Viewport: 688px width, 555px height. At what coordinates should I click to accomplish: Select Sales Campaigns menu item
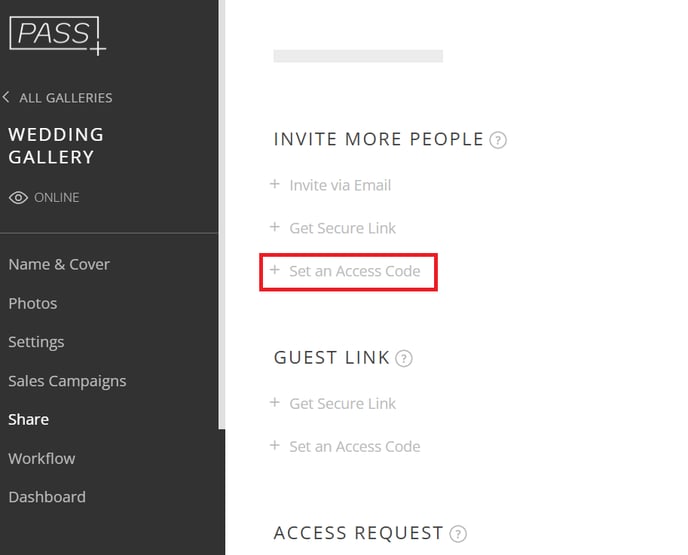(67, 381)
